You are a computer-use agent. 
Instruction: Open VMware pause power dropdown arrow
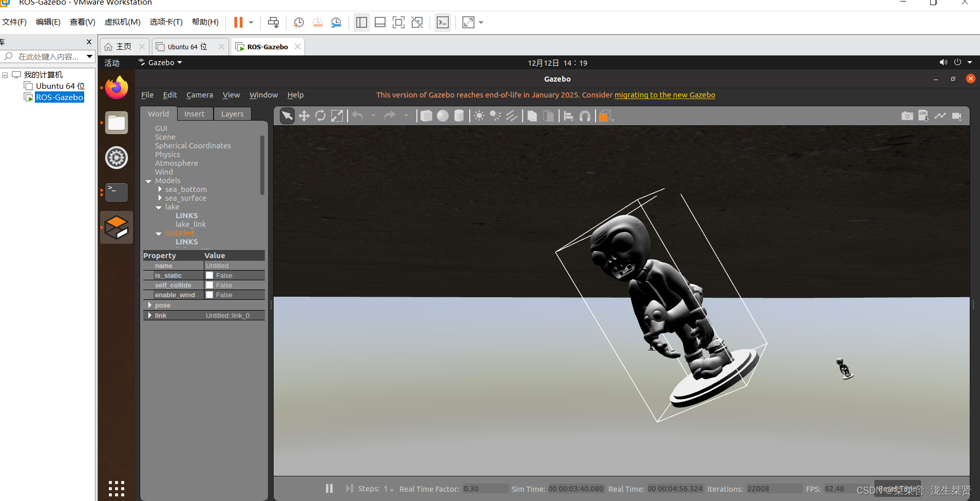tap(251, 23)
